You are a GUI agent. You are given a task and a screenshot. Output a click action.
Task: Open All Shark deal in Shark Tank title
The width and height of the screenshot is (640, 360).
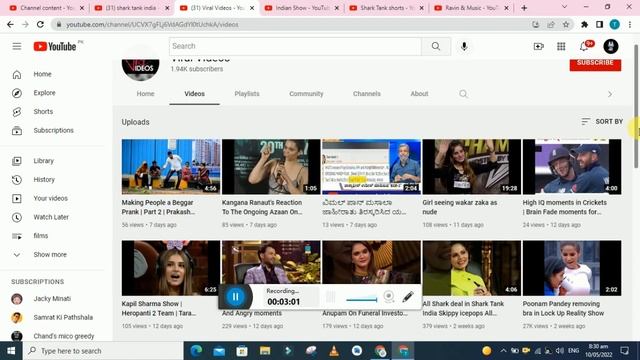463,309
